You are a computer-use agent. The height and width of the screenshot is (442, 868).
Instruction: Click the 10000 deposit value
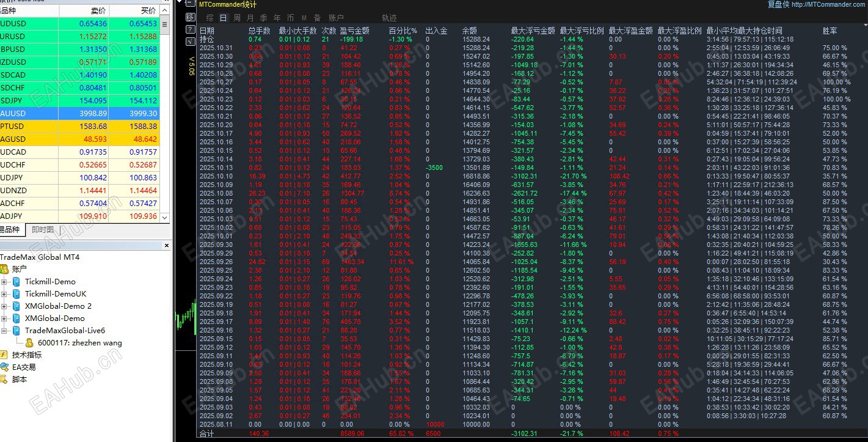[x=435, y=424]
